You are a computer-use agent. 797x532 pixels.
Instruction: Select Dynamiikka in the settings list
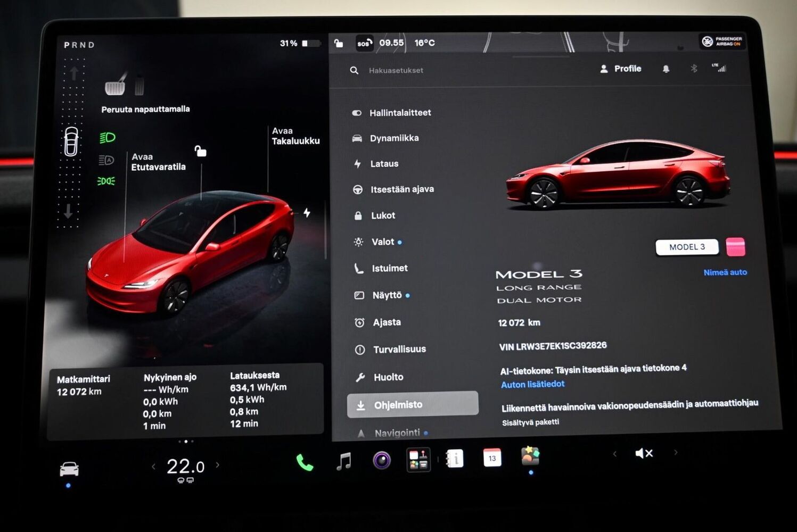coord(385,138)
